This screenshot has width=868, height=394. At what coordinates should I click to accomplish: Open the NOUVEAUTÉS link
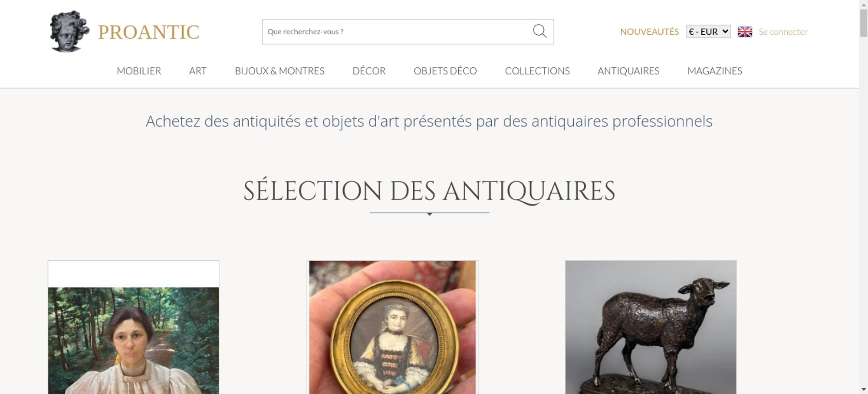pyautogui.click(x=649, y=32)
